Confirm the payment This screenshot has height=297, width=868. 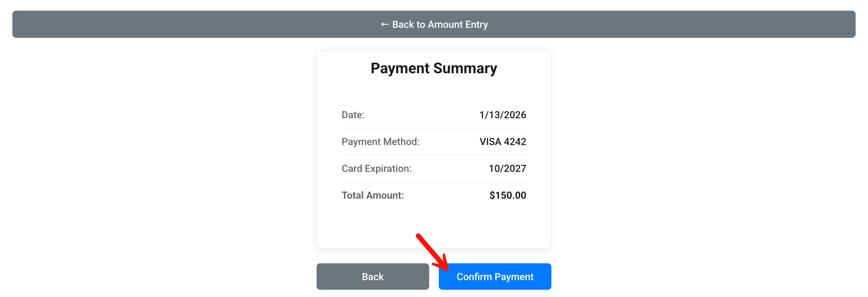tap(495, 277)
